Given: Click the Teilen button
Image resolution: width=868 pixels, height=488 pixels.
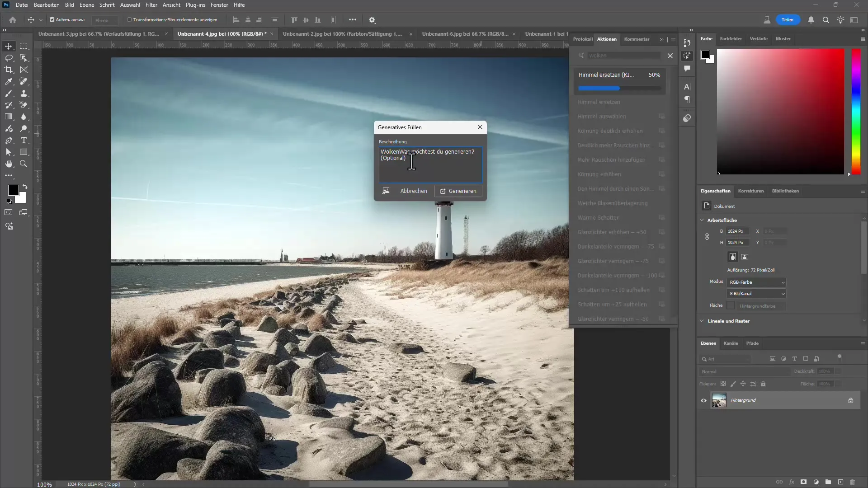Looking at the screenshot, I should coord(788,20).
